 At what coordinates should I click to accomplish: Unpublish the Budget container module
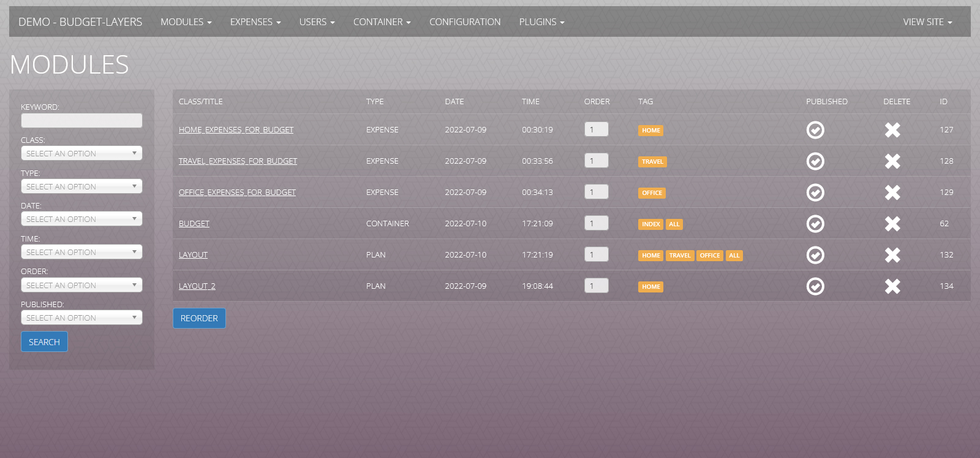pos(815,224)
